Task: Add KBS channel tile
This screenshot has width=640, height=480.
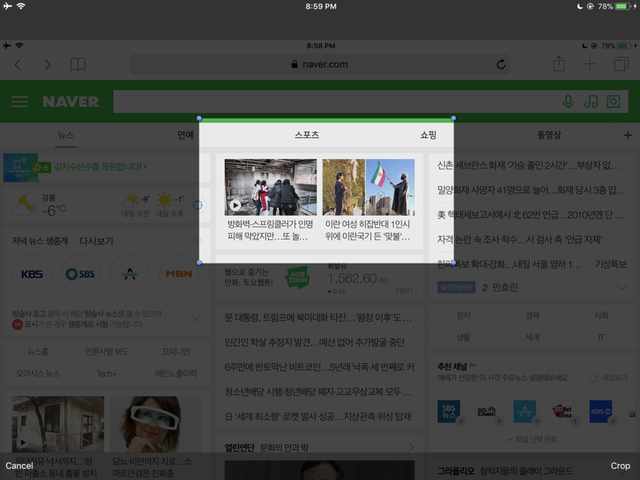Action: (601, 411)
